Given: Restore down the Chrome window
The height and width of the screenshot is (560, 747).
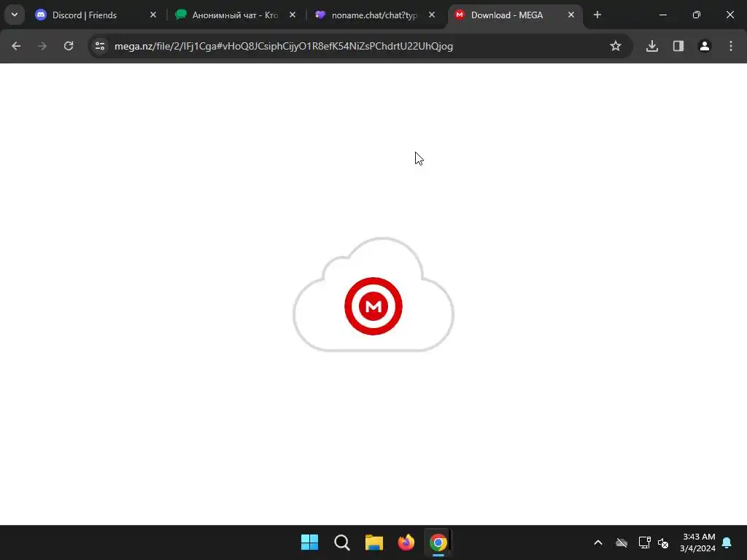Looking at the screenshot, I should [697, 15].
